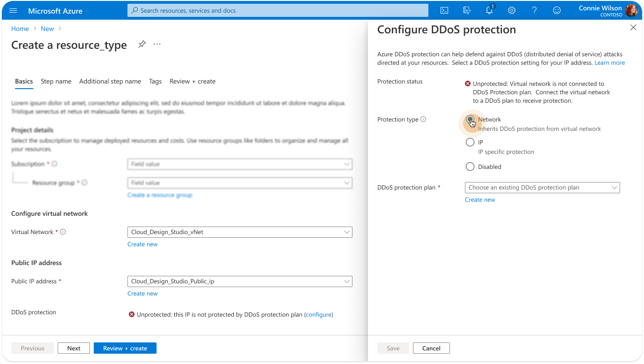Open the Learn more link
This screenshot has height=364, width=644.
[609, 62]
